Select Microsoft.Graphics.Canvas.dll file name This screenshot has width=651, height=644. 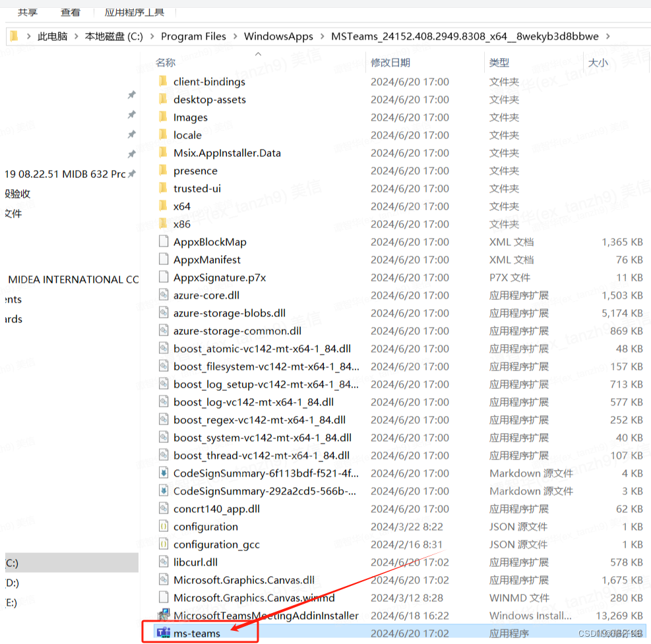243,579
